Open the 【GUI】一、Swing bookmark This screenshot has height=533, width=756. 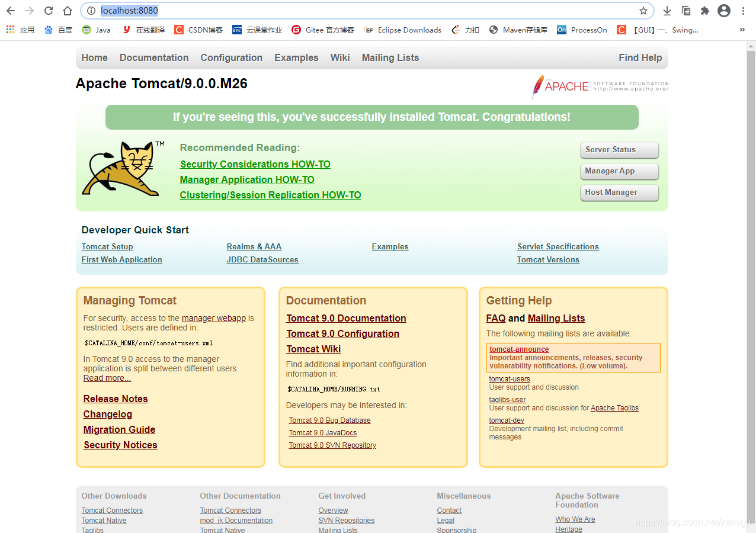[x=658, y=30]
